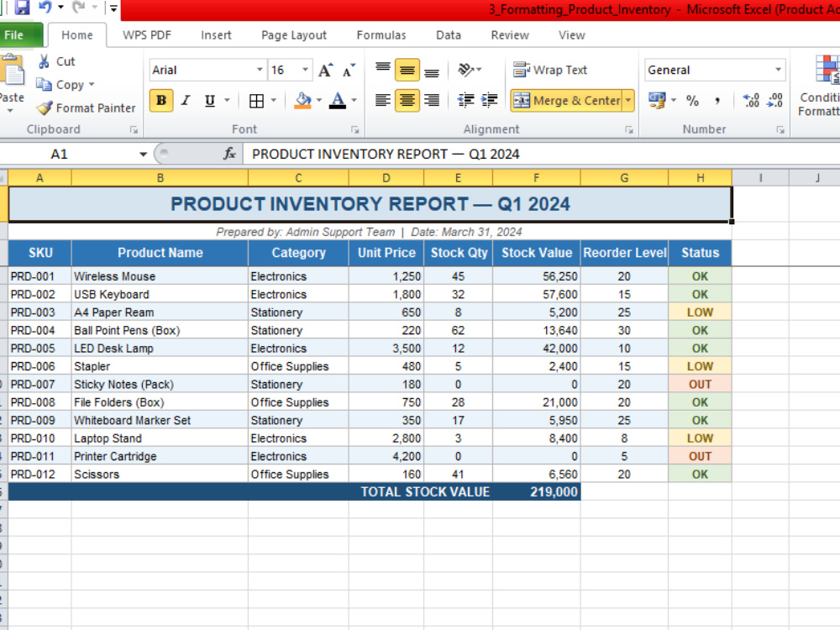
Task: Expand the Underline options arrow
Action: [x=227, y=100]
